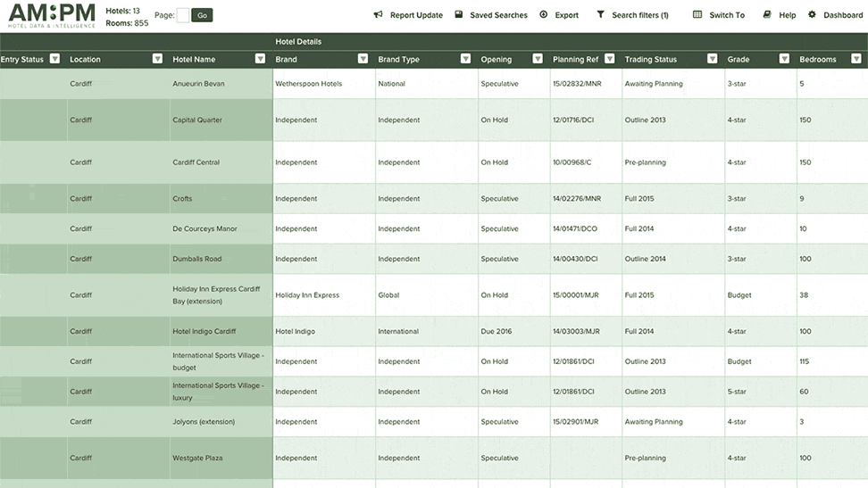Select the Aneurin Bevan hotel name
This screenshot has height=488, width=868.
(x=198, y=84)
